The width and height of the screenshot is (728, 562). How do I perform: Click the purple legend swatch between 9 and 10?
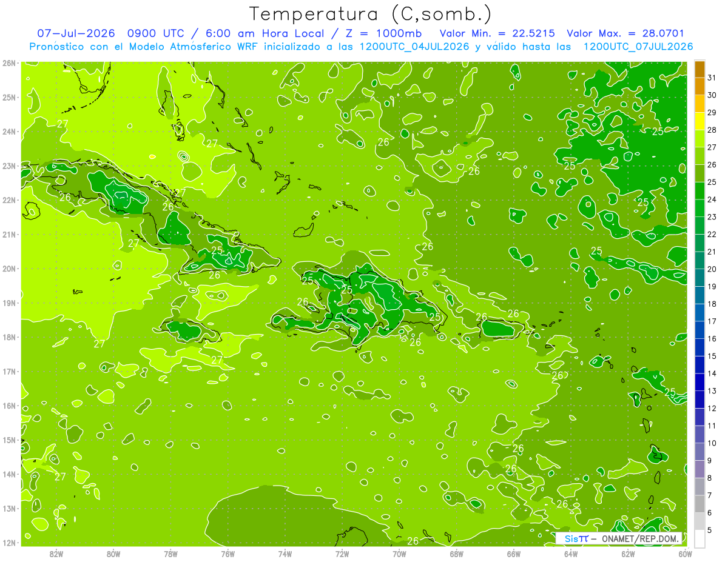[699, 452]
